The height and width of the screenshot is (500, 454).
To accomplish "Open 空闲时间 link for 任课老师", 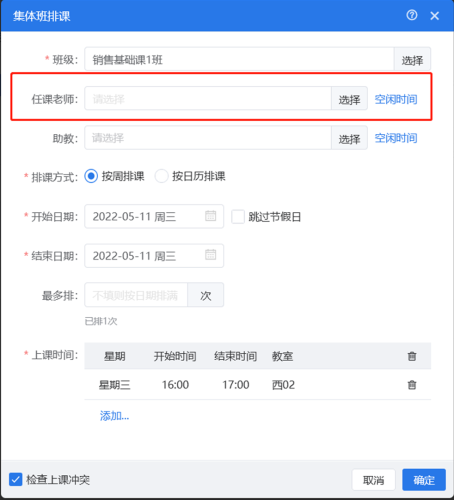I will [396, 99].
